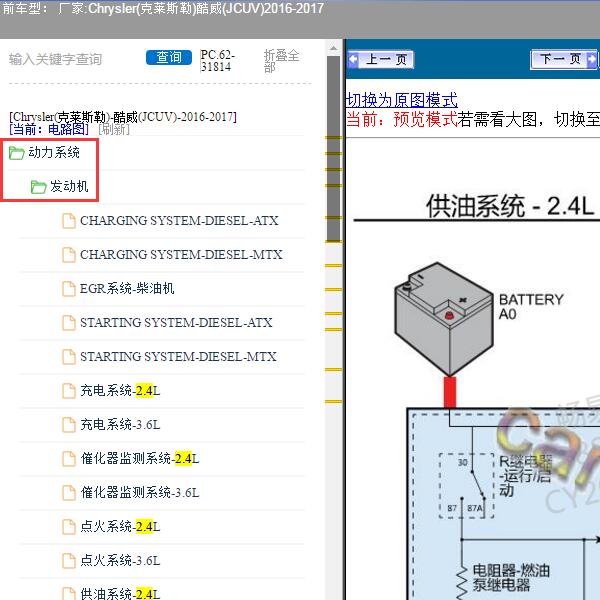Click file icon of 点火系统-3.6L
The height and width of the screenshot is (600, 600).
[x=69, y=561]
